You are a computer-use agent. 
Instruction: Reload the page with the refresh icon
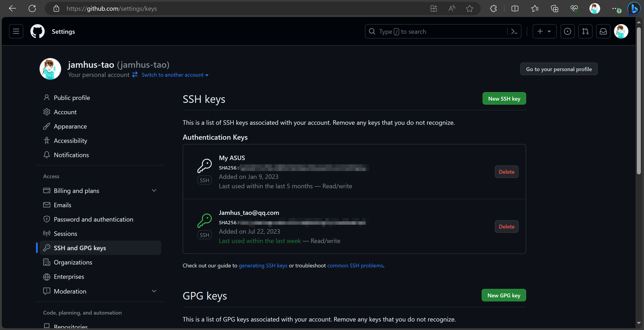point(32,8)
